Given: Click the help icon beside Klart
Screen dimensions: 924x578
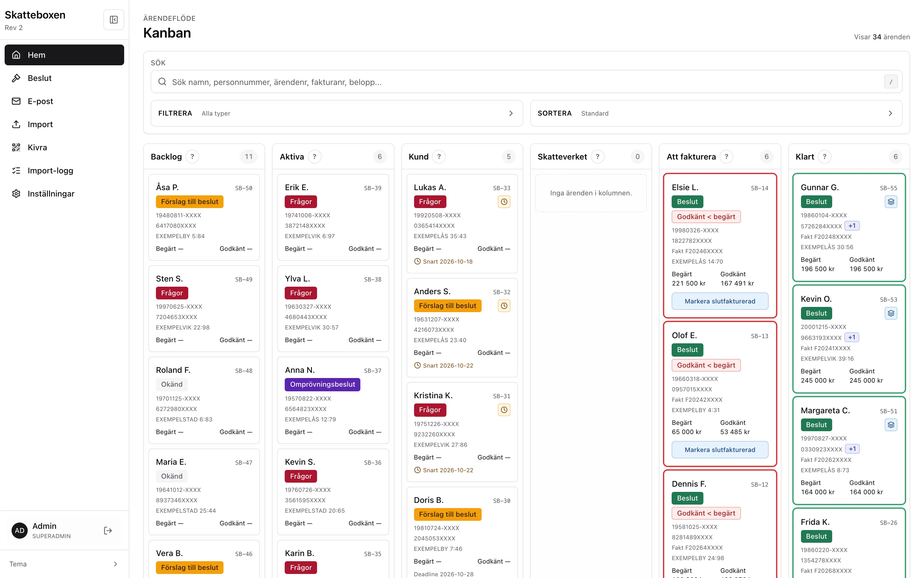Looking at the screenshot, I should click(x=825, y=157).
